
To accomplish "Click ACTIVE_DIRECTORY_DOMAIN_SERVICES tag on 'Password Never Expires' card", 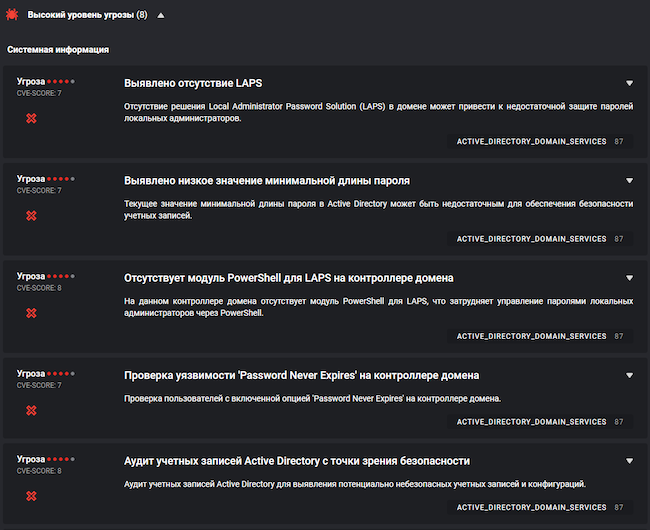I will (x=531, y=422).
